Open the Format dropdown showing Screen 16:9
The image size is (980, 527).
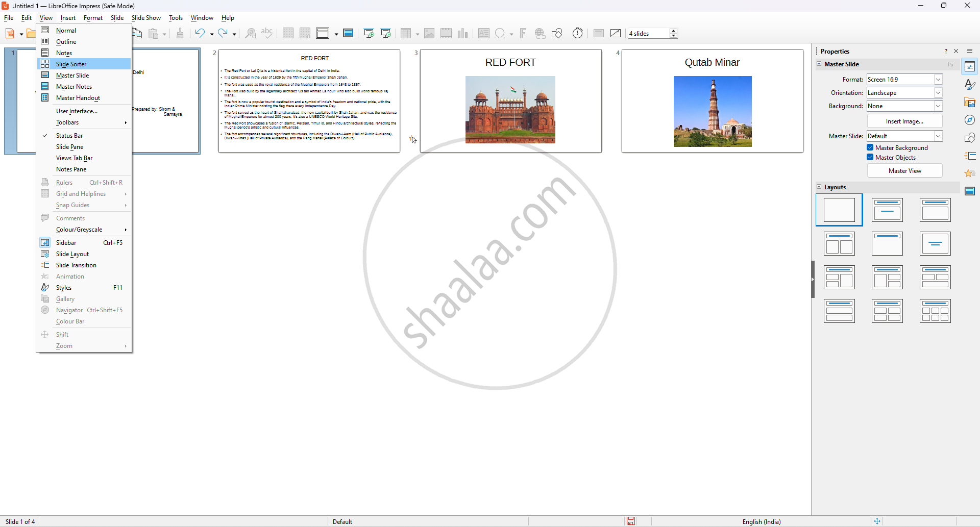coord(938,80)
